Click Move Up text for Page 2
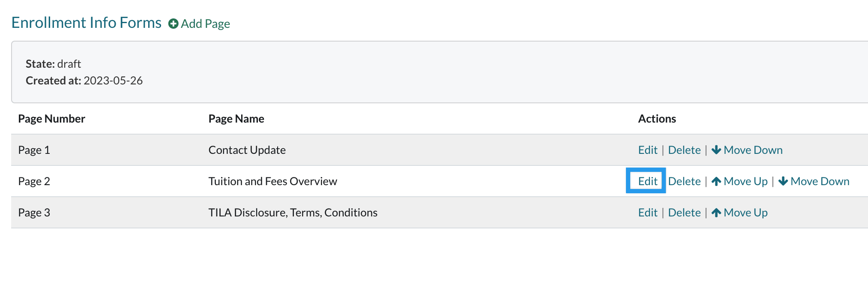 pos(745,181)
